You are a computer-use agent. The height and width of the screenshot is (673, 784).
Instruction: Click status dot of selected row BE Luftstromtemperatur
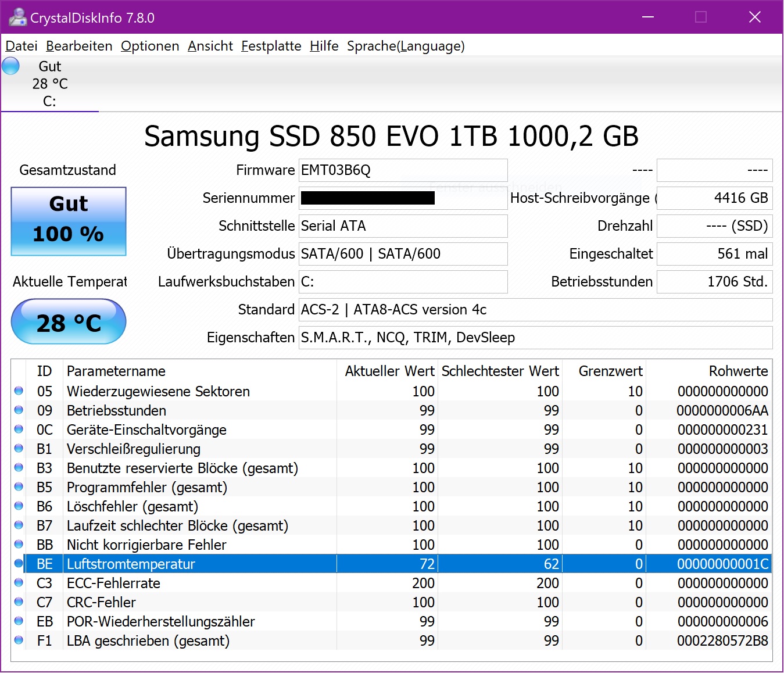(x=19, y=564)
